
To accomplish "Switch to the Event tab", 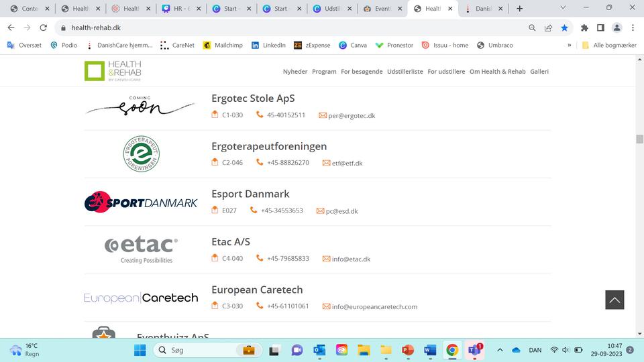I will [x=382, y=9].
